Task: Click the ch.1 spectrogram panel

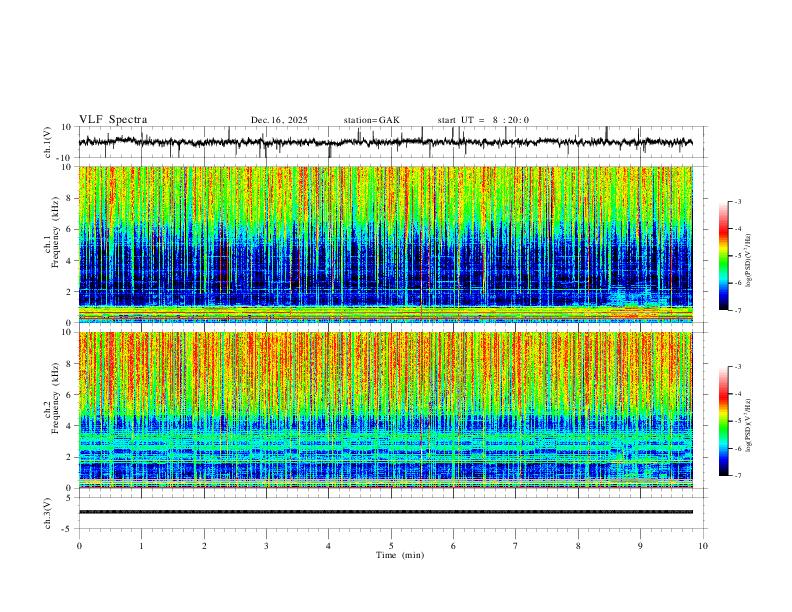Action: point(385,244)
